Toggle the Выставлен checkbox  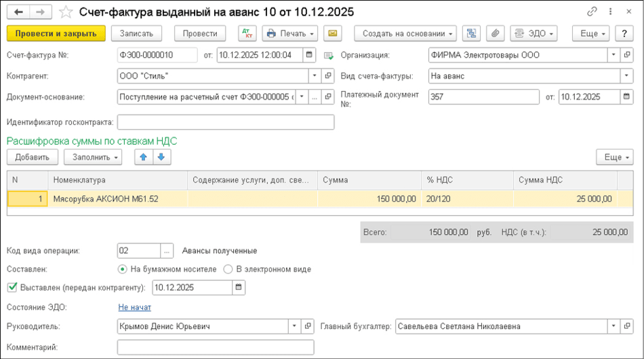12,287
